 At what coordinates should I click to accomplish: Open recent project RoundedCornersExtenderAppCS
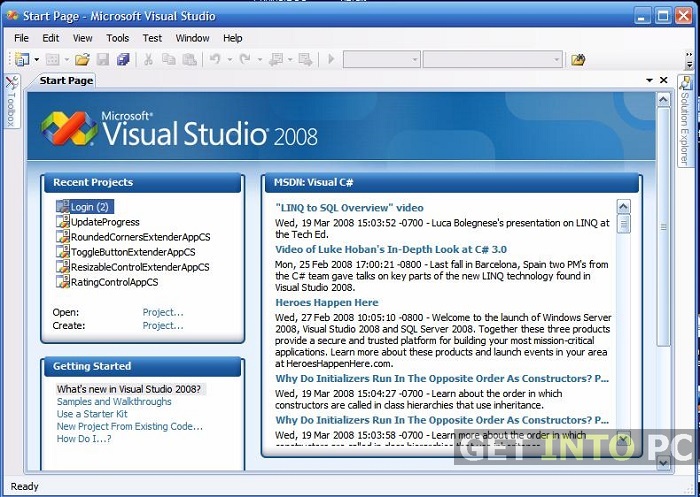pos(141,237)
